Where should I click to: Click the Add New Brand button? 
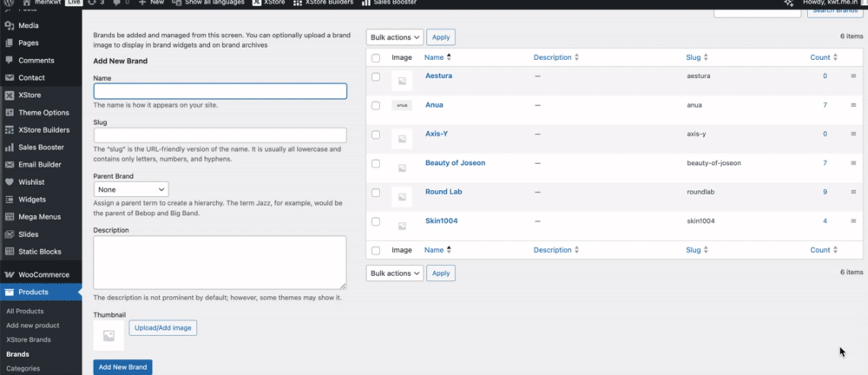(x=122, y=366)
